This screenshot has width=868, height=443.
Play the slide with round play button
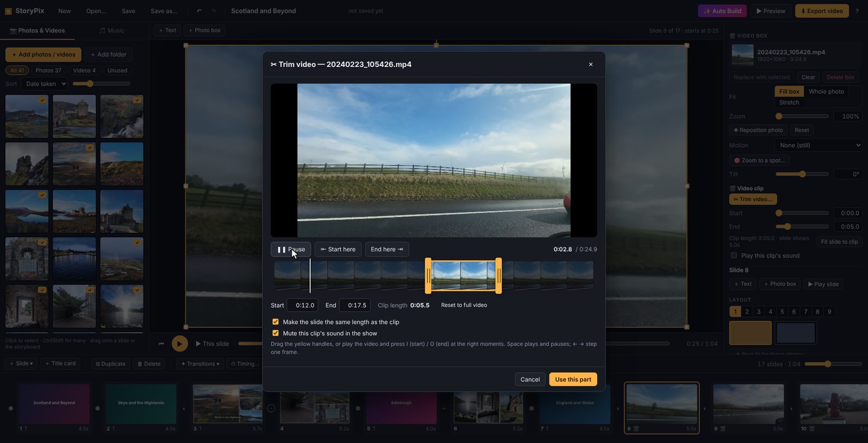[x=180, y=343]
